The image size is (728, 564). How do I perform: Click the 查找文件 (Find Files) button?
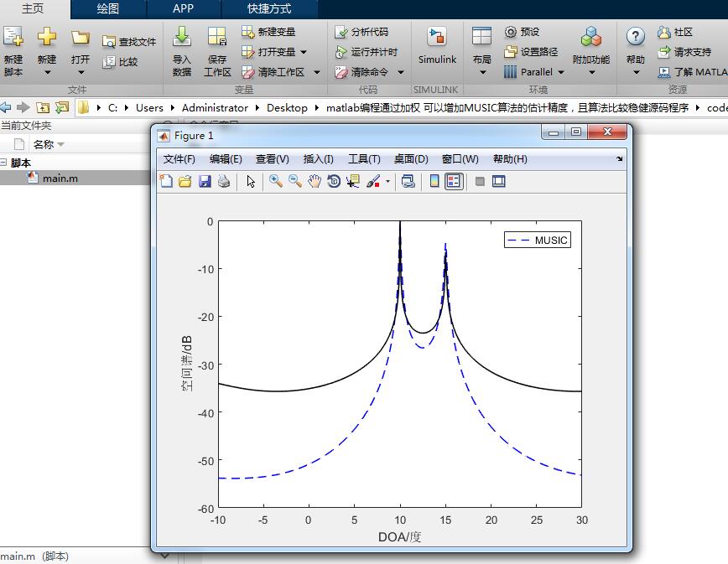pyautogui.click(x=129, y=42)
